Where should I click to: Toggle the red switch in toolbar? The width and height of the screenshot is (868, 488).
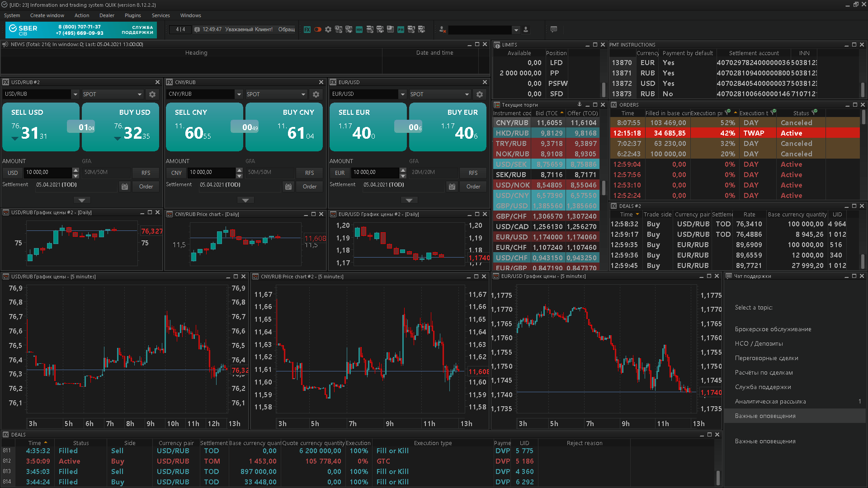pos(318,30)
